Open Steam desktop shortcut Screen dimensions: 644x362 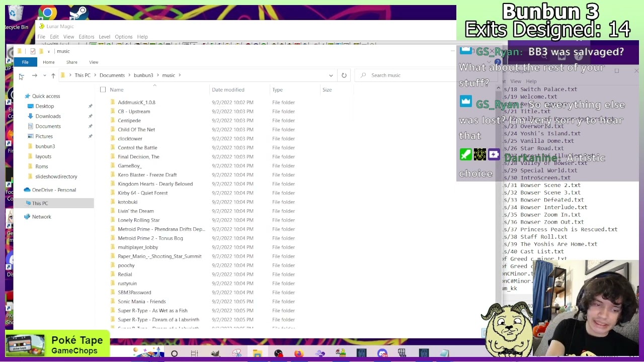(x=78, y=13)
